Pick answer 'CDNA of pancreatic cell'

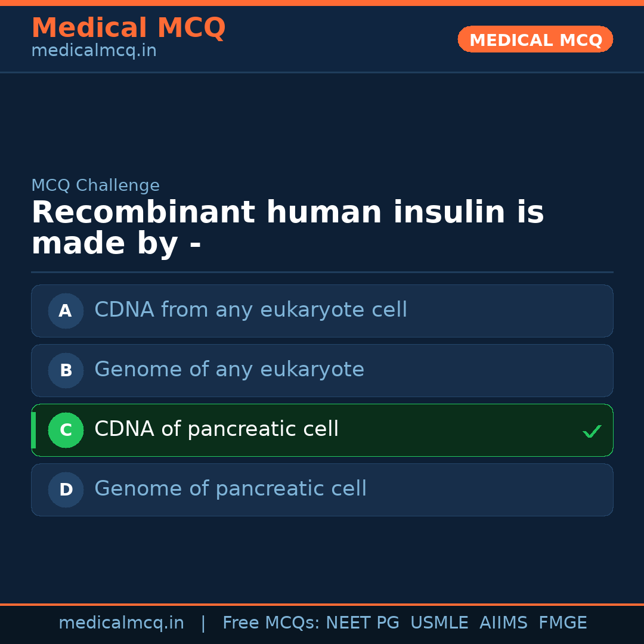point(216,429)
